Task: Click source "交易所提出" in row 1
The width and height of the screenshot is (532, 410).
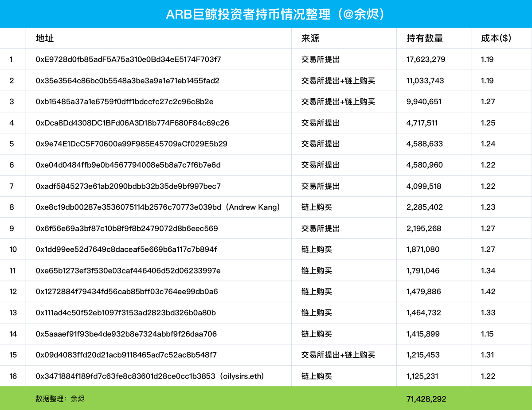Action: pos(321,59)
